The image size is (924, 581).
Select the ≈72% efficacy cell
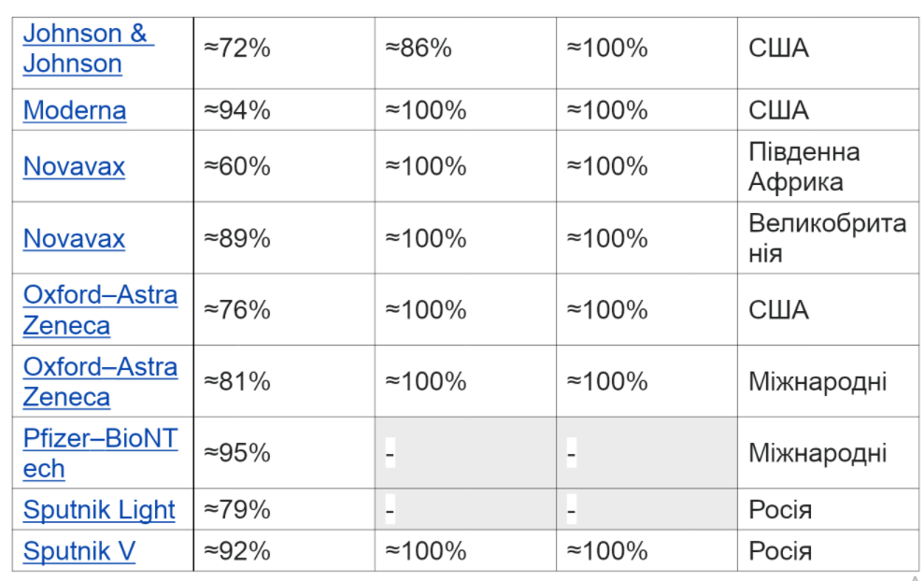tap(237, 49)
